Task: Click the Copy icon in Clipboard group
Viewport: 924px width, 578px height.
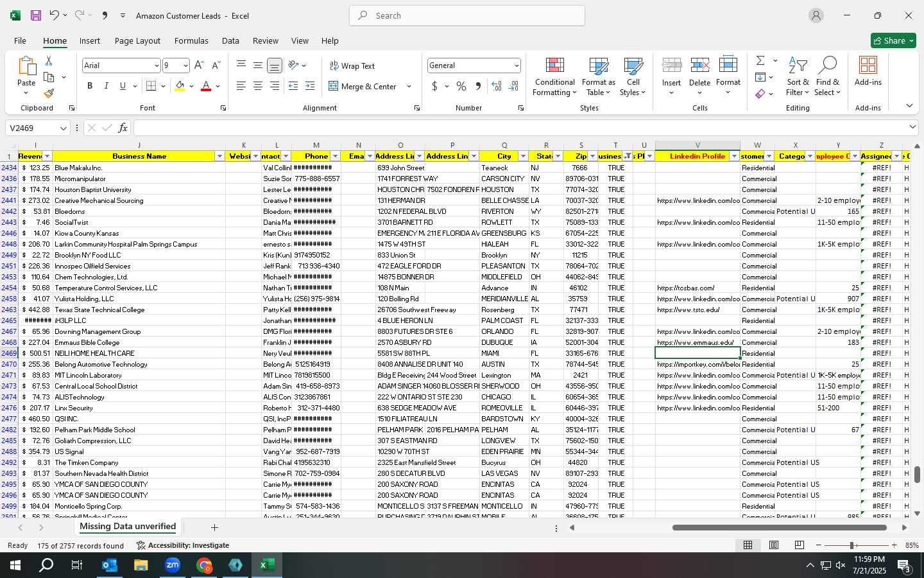Action: point(49,77)
